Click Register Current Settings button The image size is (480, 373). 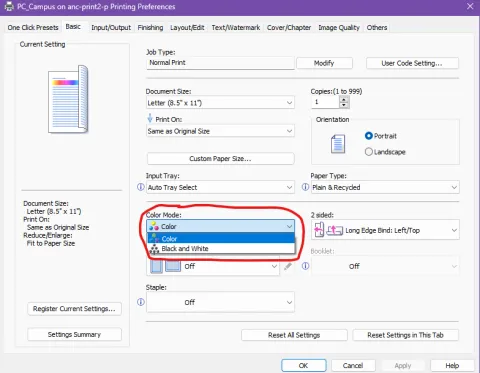coord(74,309)
